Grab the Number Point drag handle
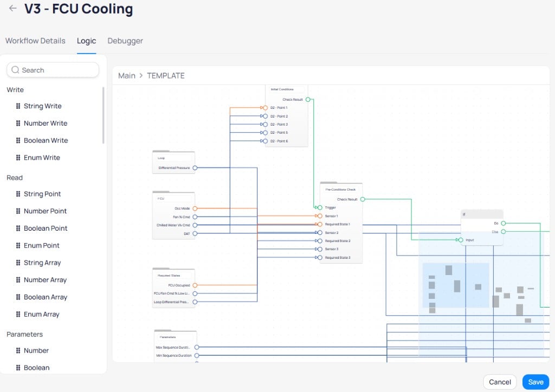Screen dimensions: 555x392 point(18,211)
